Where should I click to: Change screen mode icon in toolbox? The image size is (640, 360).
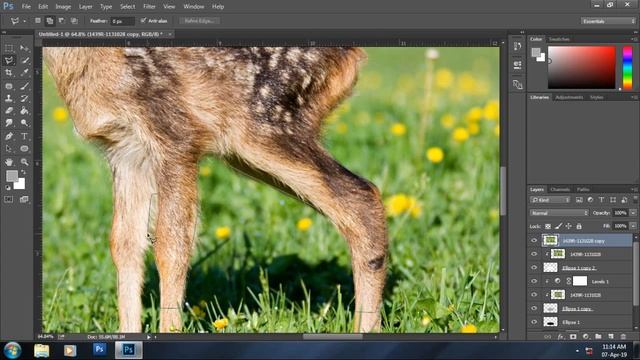pos(24,199)
